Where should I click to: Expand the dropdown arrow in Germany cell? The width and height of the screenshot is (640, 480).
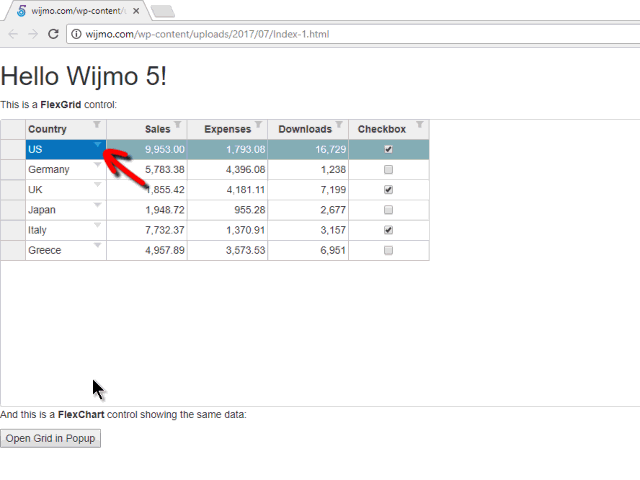coord(98,165)
